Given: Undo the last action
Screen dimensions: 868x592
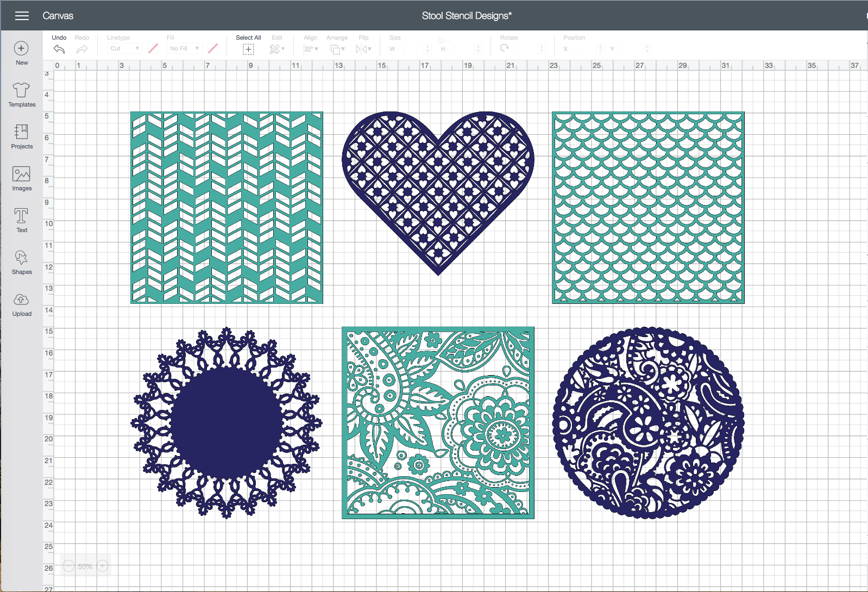Looking at the screenshot, I should pos(59,49).
